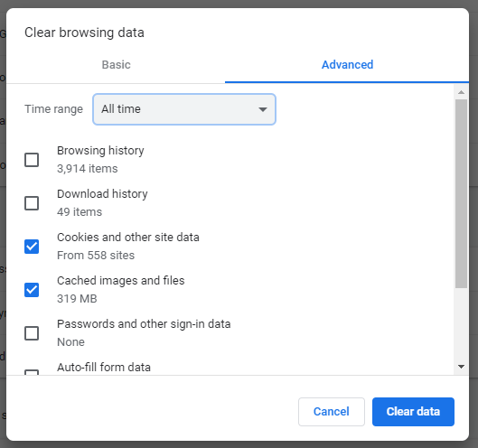This screenshot has height=448, width=478.
Task: Click the 'Browsing history' label
Action: click(100, 151)
